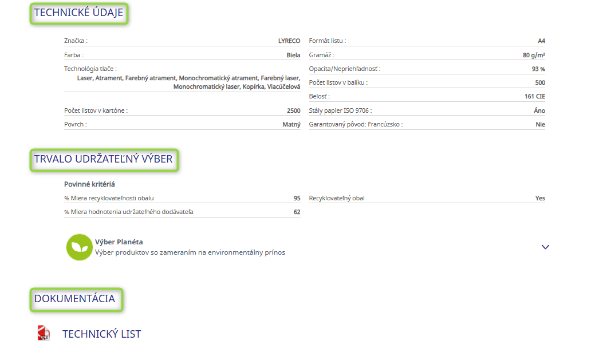595x364 pixels.
Task: Open the TECHNICKÝ LIST document link
Action: click(101, 334)
